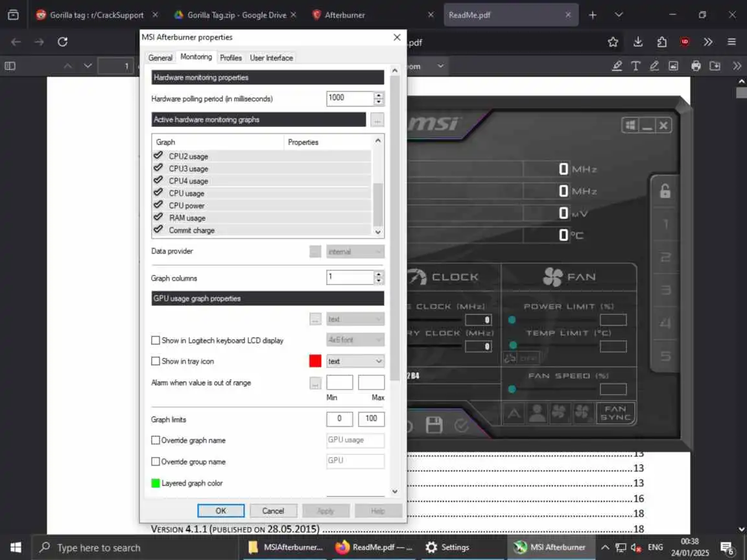Click the Afterburner apply checkmark icon
Screen dimensions: 747x560
point(460,425)
